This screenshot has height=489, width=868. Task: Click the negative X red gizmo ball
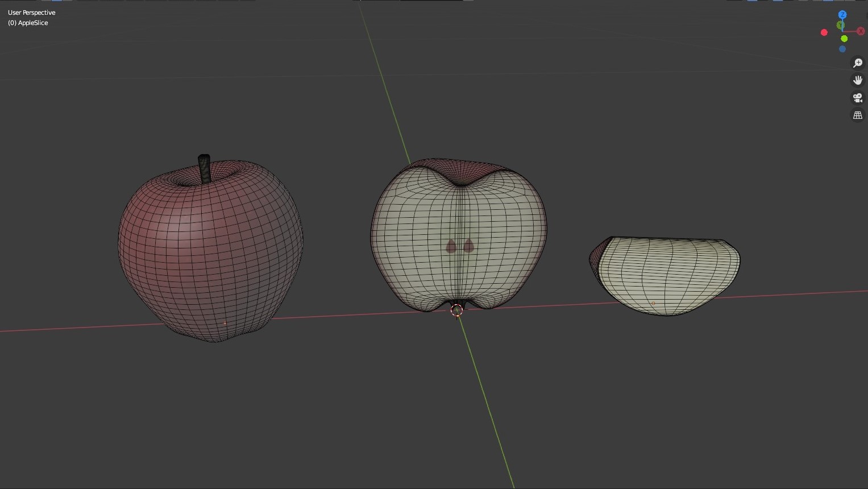tap(824, 32)
